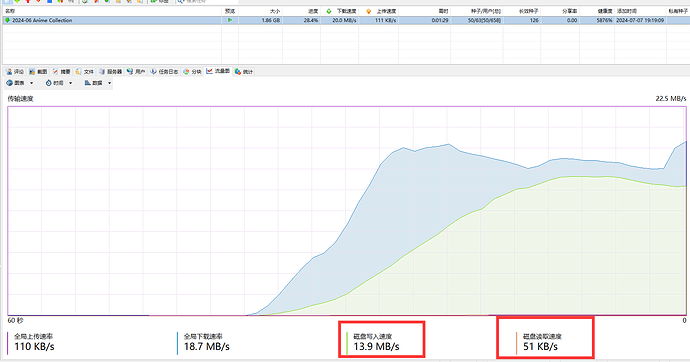
Task: Open the 评论 comments tab
Action: [x=15, y=71]
